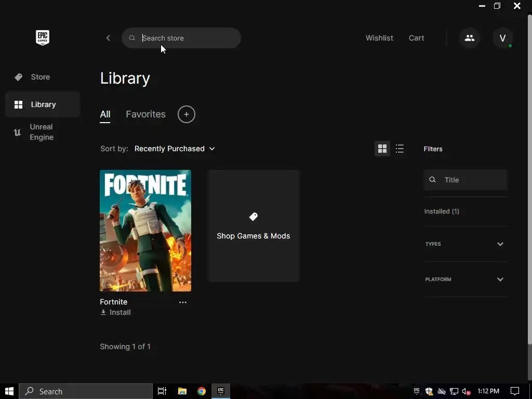Click the Epic Games tray icon
This screenshot has height=399, width=532.
click(417, 391)
